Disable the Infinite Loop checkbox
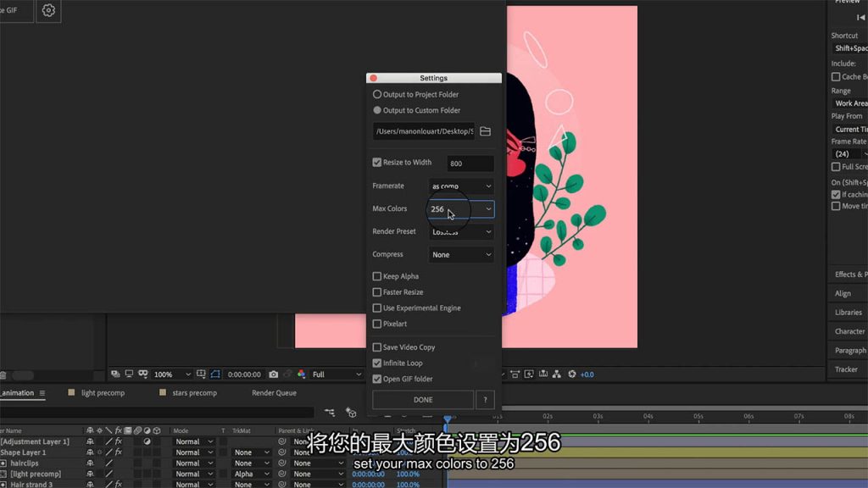 click(x=377, y=363)
